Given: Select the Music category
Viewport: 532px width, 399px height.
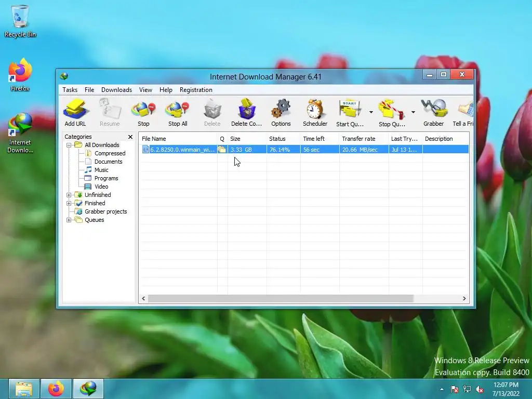Looking at the screenshot, I should [101, 170].
